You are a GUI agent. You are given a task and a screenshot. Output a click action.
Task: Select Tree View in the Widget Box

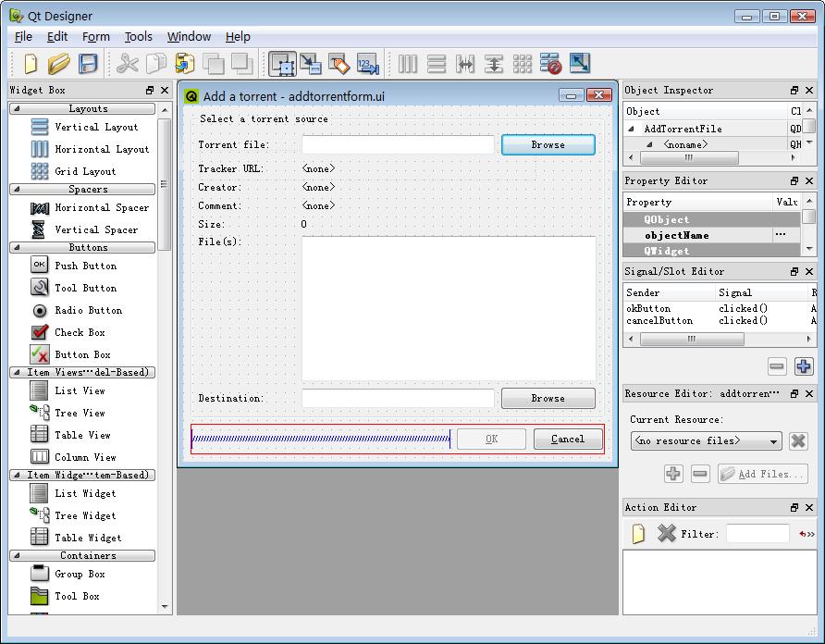coord(68,413)
